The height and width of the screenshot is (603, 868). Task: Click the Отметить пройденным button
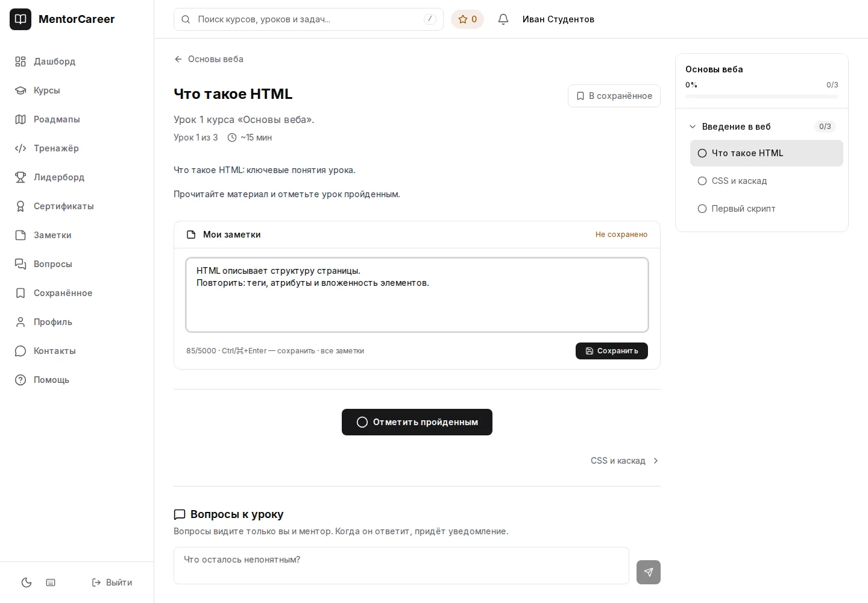tap(417, 422)
